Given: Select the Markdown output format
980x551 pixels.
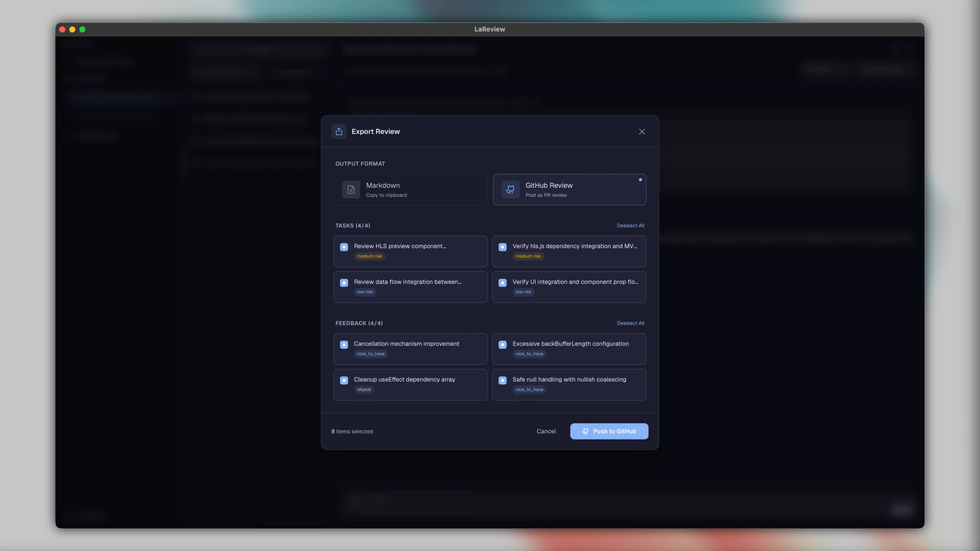Looking at the screenshot, I should (410, 189).
